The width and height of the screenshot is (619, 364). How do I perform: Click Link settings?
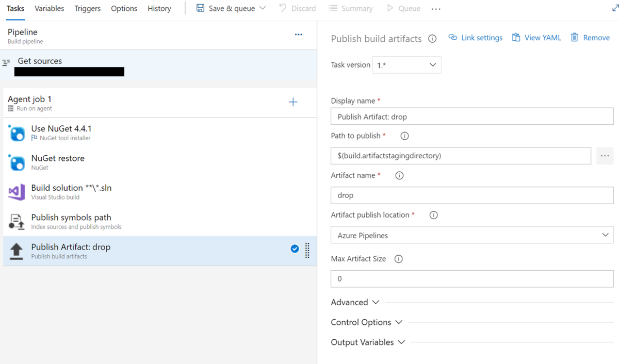pyautogui.click(x=476, y=38)
